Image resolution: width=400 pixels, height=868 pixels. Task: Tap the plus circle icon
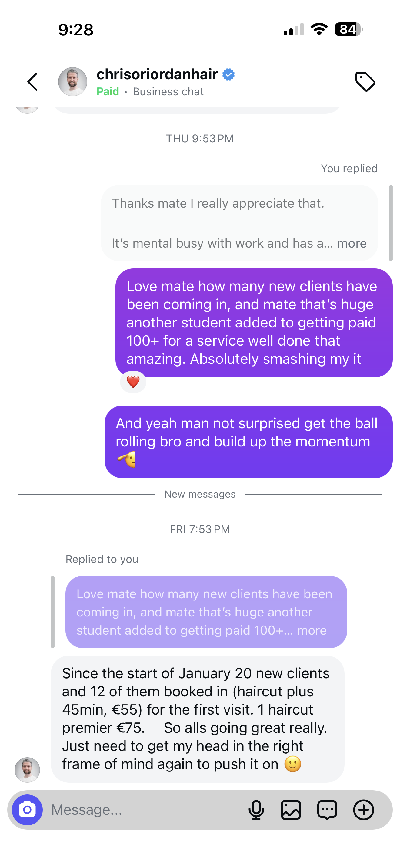pos(364,810)
